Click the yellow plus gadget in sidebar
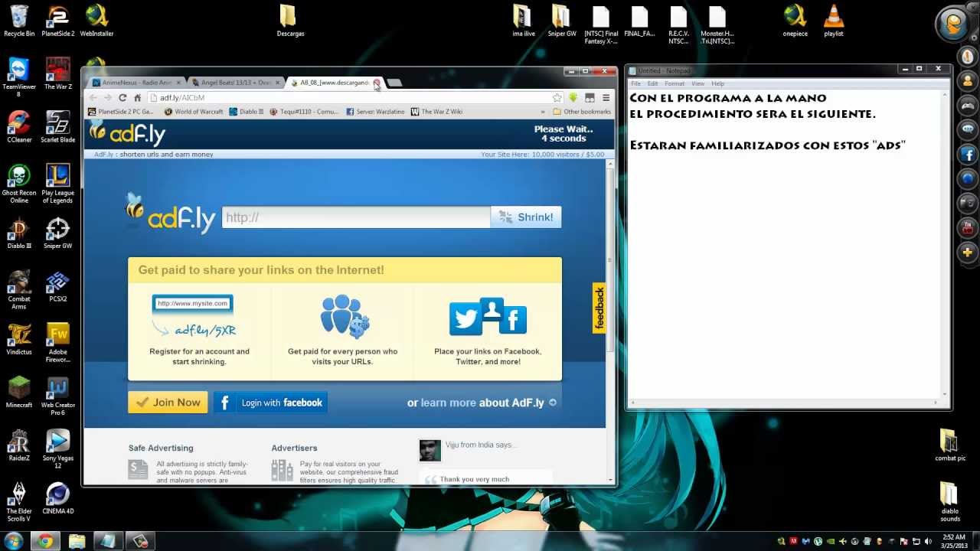This screenshot has width=980, height=551. (x=968, y=252)
